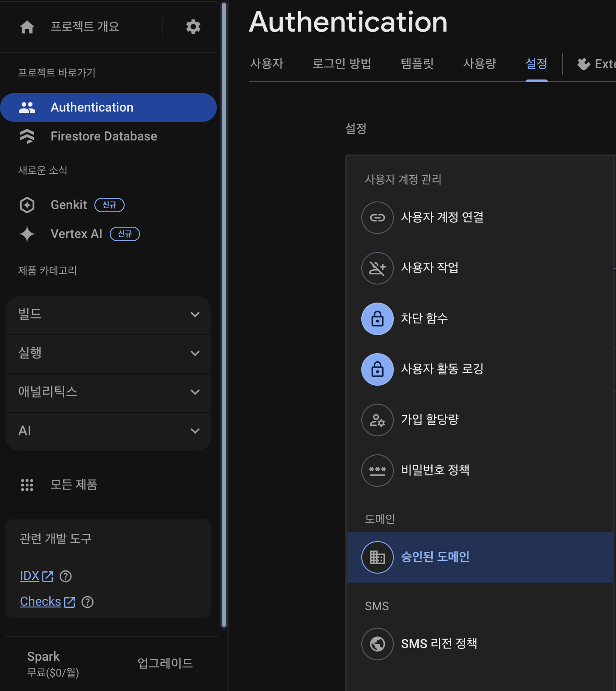Select the 설정 tab
This screenshot has height=691, width=616.
pos(537,64)
